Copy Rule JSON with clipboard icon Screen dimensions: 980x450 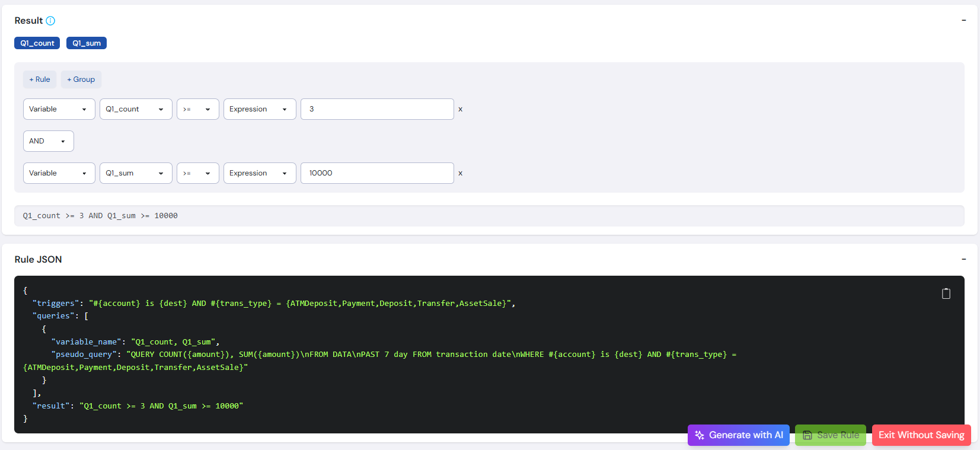[x=946, y=293]
